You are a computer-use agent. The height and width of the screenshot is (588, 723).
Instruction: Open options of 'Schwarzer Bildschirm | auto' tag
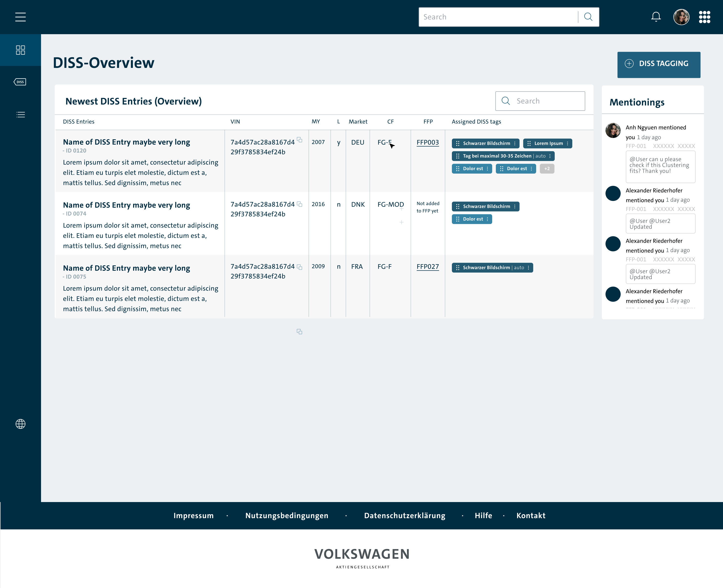click(x=528, y=268)
